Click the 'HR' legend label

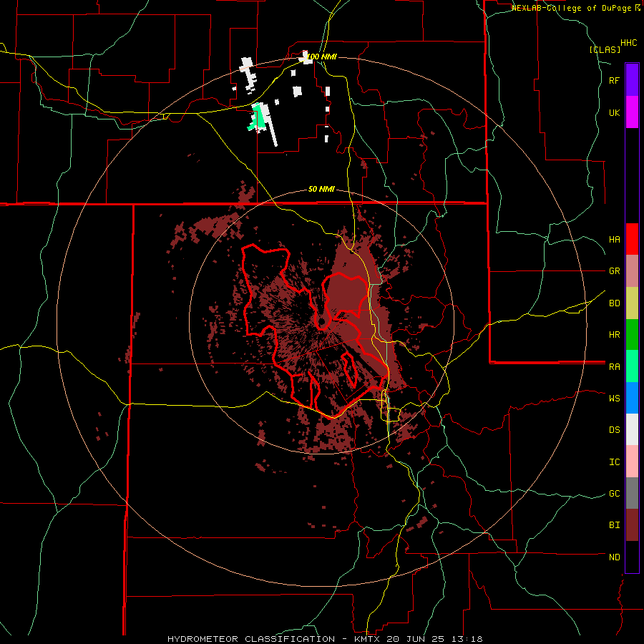click(x=615, y=335)
